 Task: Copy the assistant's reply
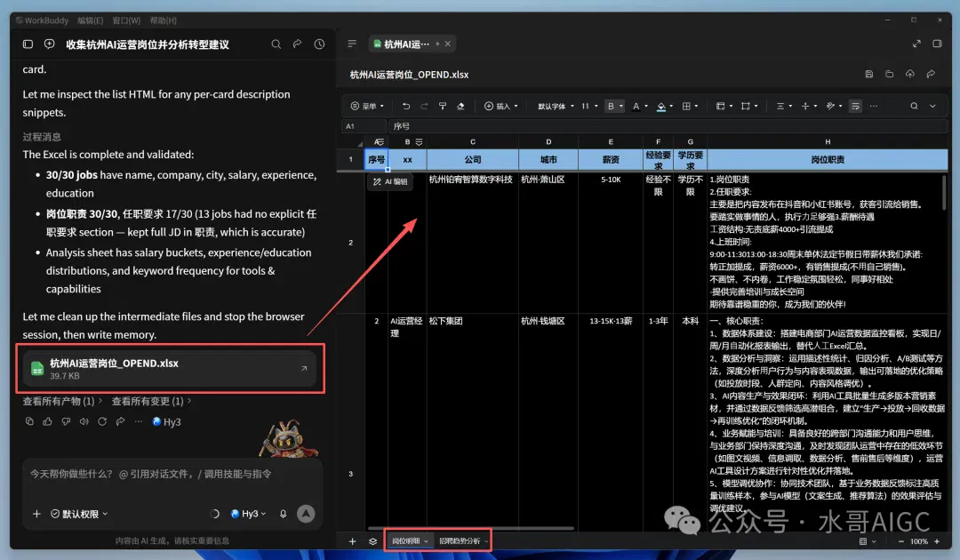tap(29, 421)
